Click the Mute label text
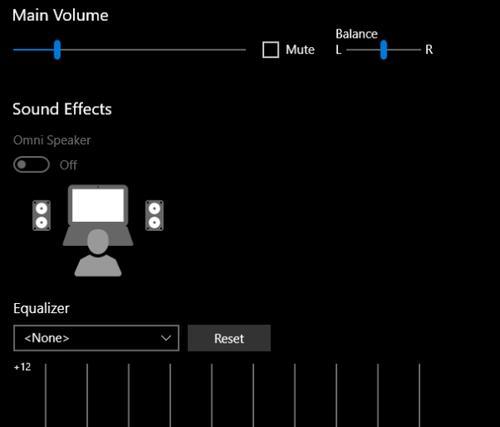Viewport: 500px width, 427px height. pos(300,50)
